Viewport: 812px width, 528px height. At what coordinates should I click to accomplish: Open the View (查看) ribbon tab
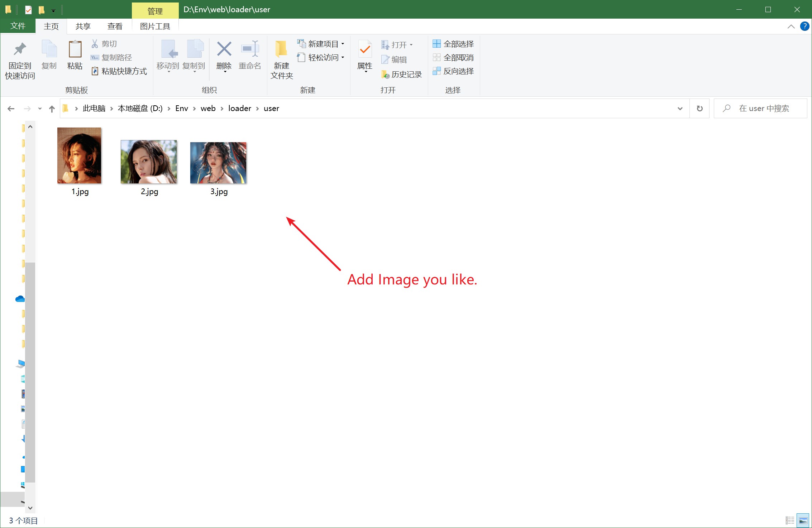point(115,26)
